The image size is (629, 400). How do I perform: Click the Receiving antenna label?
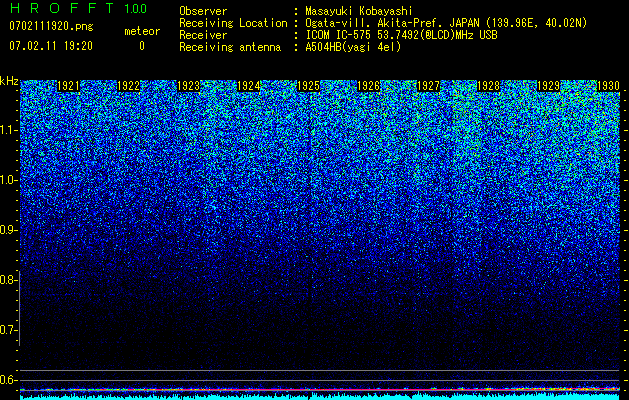click(230, 47)
